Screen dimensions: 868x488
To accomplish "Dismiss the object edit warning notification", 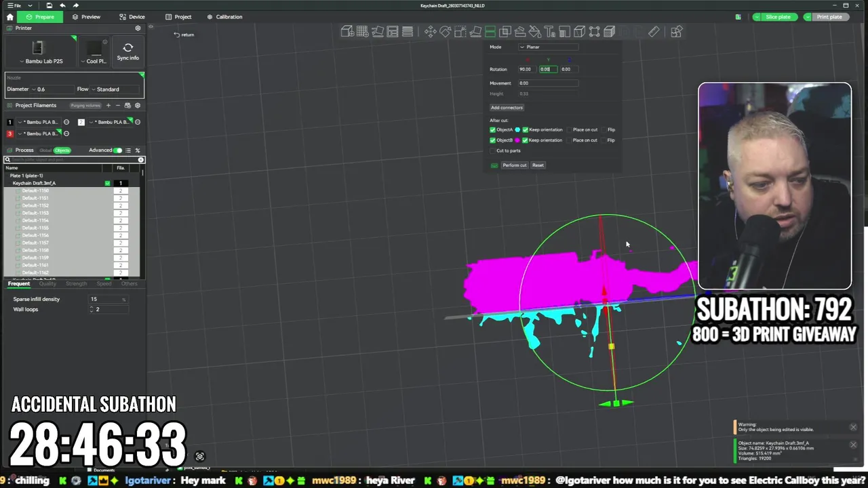I will tap(853, 427).
